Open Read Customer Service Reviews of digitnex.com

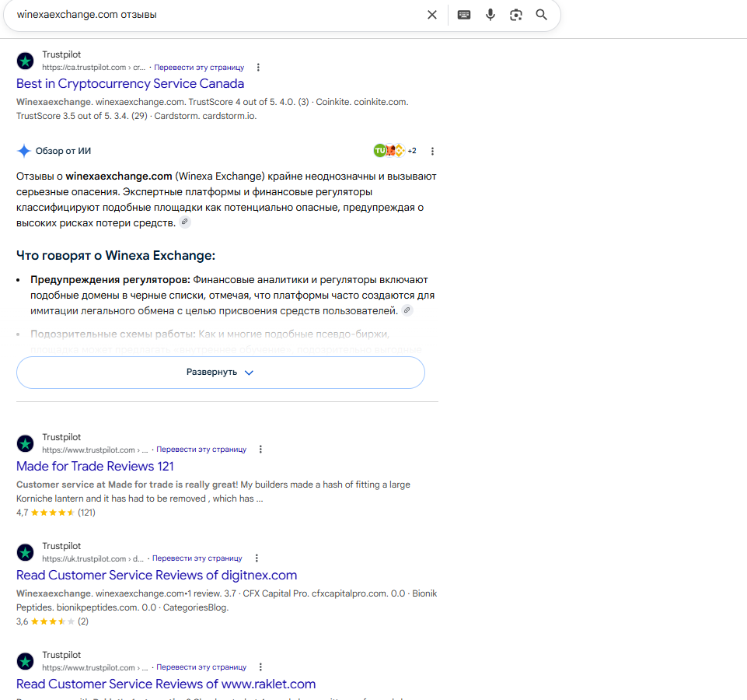(156, 575)
